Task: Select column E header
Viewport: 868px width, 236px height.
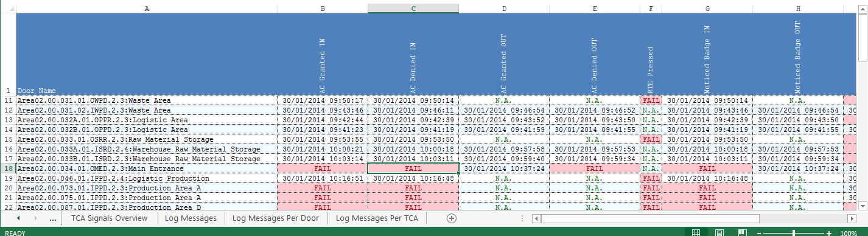Action: pyautogui.click(x=595, y=9)
